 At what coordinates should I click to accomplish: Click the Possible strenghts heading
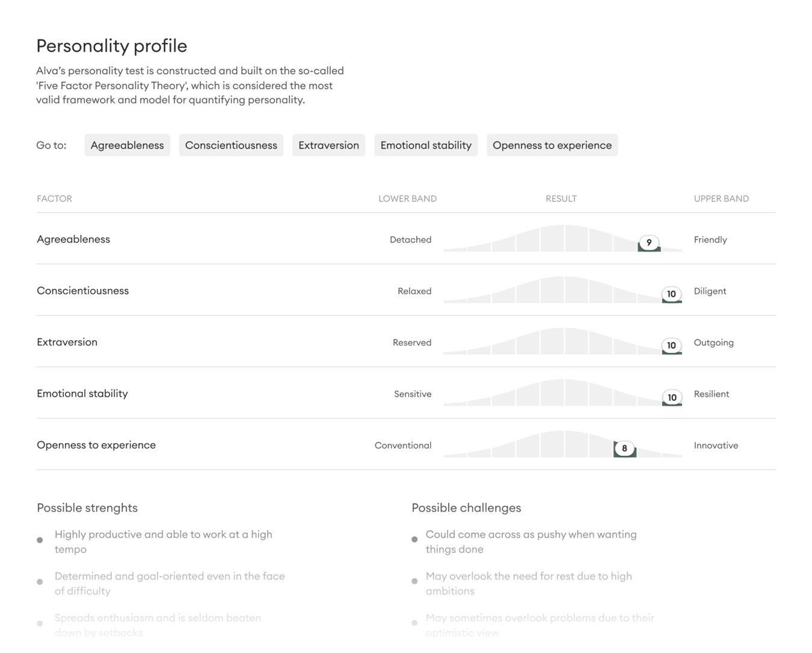click(87, 508)
